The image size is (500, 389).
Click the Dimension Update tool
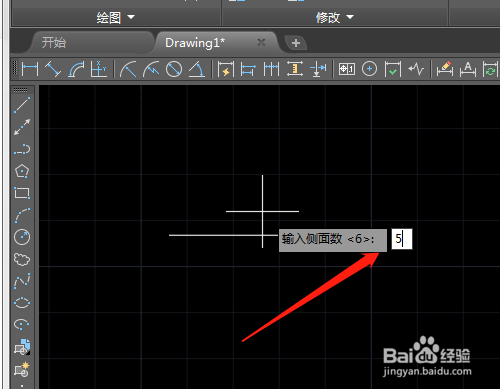click(490, 69)
